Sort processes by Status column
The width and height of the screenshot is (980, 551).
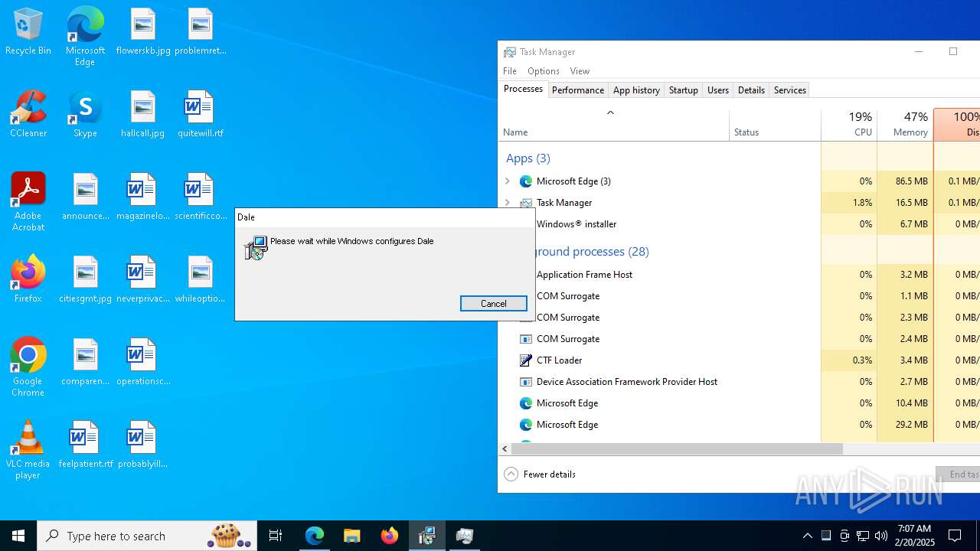[x=775, y=126]
